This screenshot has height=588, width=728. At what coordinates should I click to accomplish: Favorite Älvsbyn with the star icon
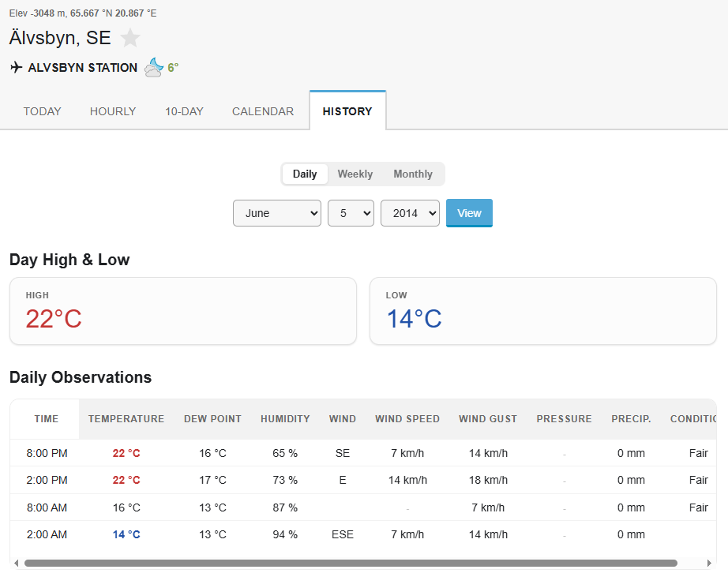[x=130, y=38]
